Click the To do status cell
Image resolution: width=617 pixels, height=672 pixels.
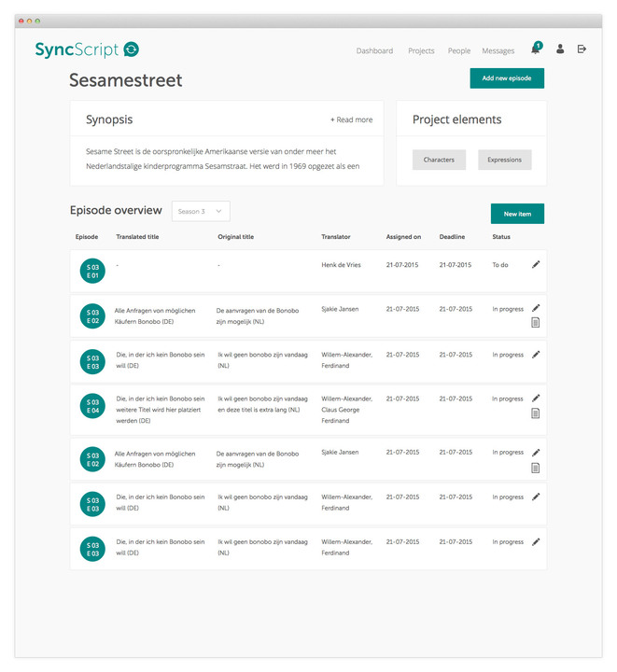[x=500, y=265]
